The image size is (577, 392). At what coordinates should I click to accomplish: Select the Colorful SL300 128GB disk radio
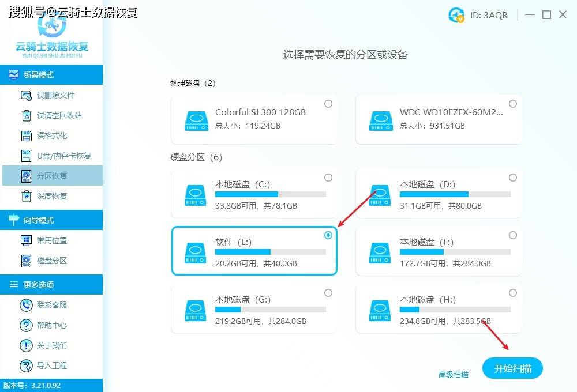328,104
